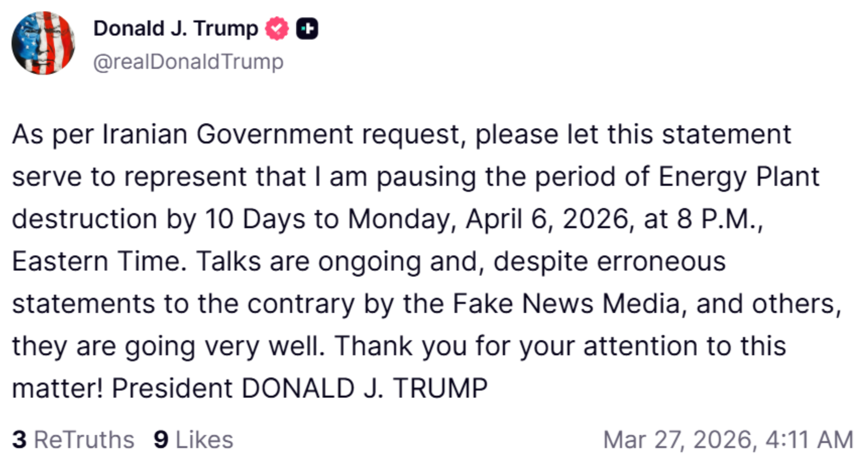Click the "Fake News Media" phrase

point(566,304)
